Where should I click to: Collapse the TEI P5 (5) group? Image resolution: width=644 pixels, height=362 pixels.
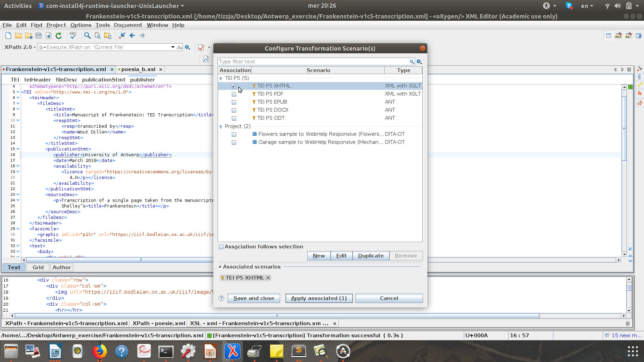coord(221,78)
